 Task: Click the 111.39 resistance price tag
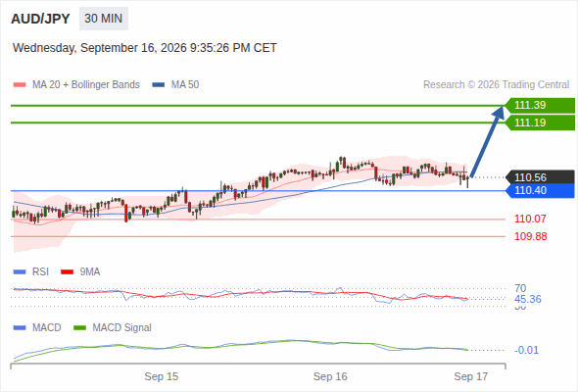540,105
